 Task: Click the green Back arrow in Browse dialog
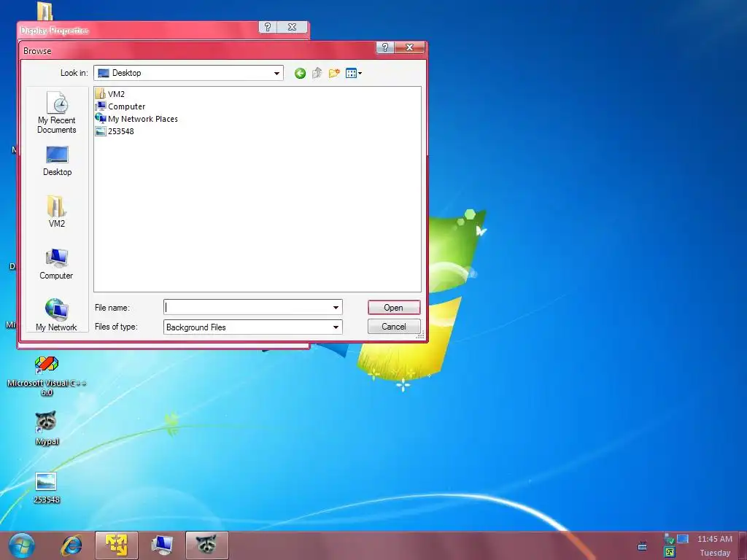[x=300, y=73]
